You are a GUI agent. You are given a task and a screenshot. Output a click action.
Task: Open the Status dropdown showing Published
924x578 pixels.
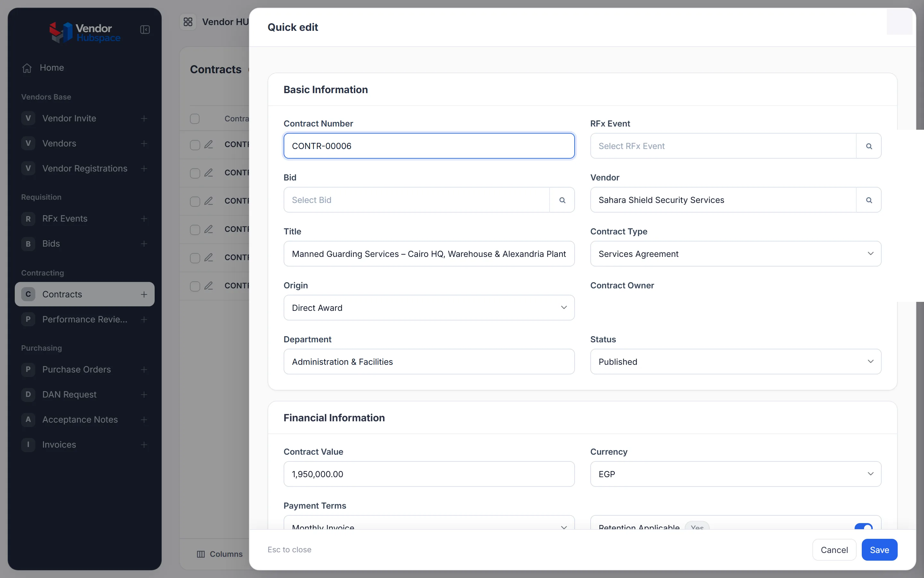(735, 362)
